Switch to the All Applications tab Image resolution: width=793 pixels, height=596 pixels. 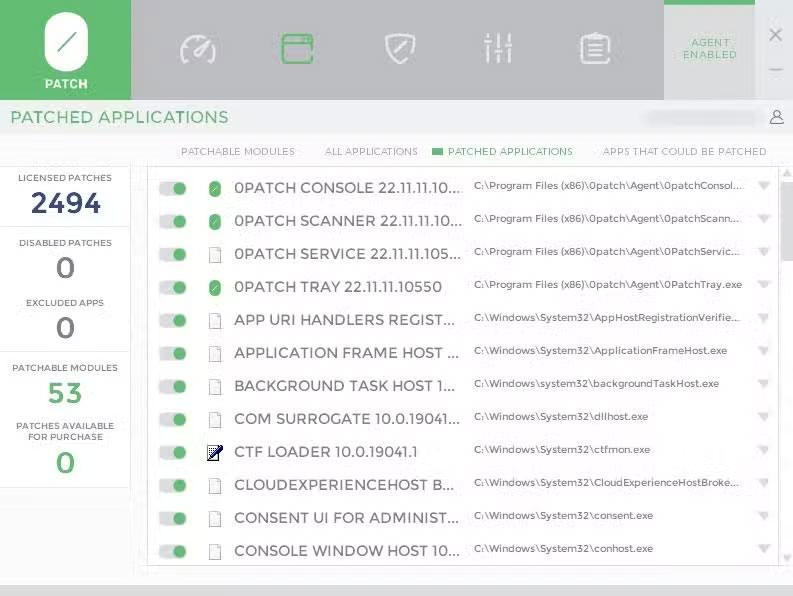coord(371,152)
